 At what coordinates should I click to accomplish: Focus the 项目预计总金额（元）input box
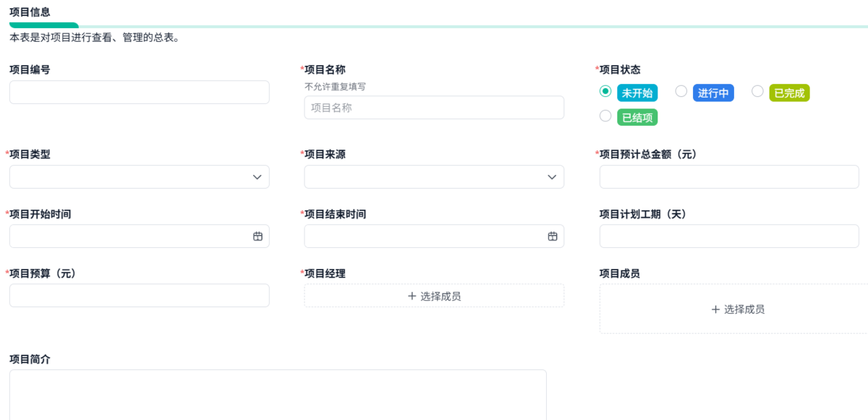pos(729,177)
